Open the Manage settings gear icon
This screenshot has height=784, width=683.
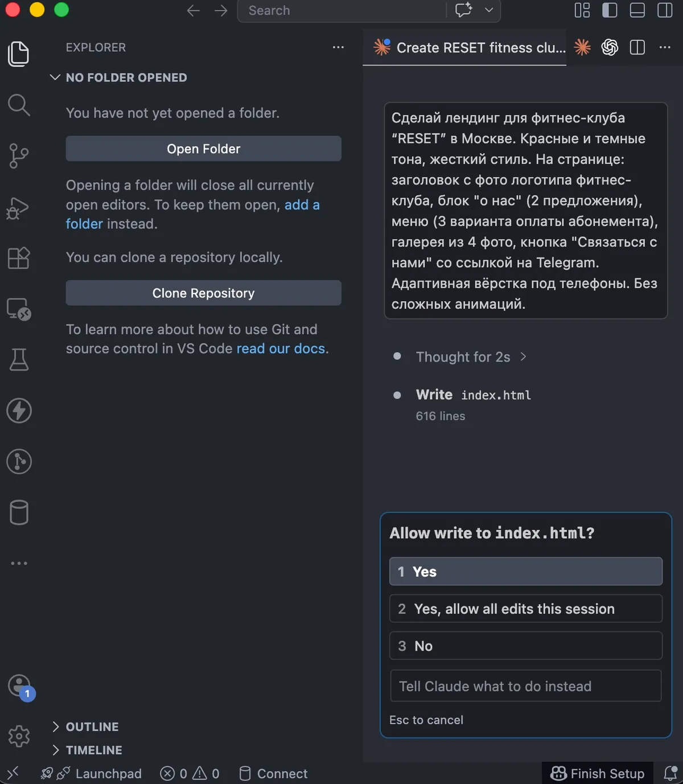tap(19, 736)
